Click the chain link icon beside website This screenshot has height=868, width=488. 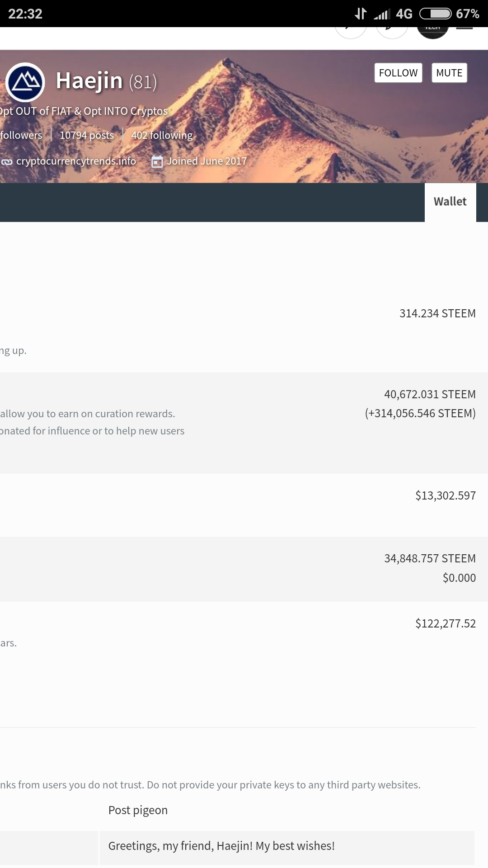pos(7,162)
